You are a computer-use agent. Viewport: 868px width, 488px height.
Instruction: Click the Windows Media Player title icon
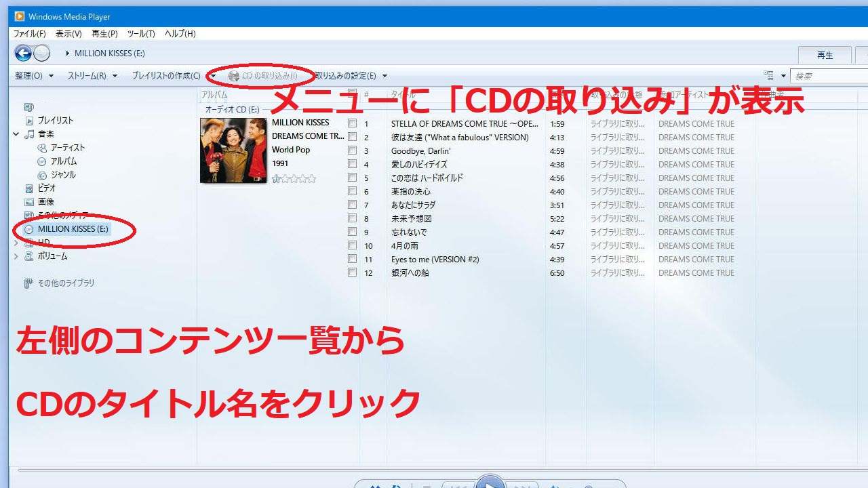click(x=20, y=16)
